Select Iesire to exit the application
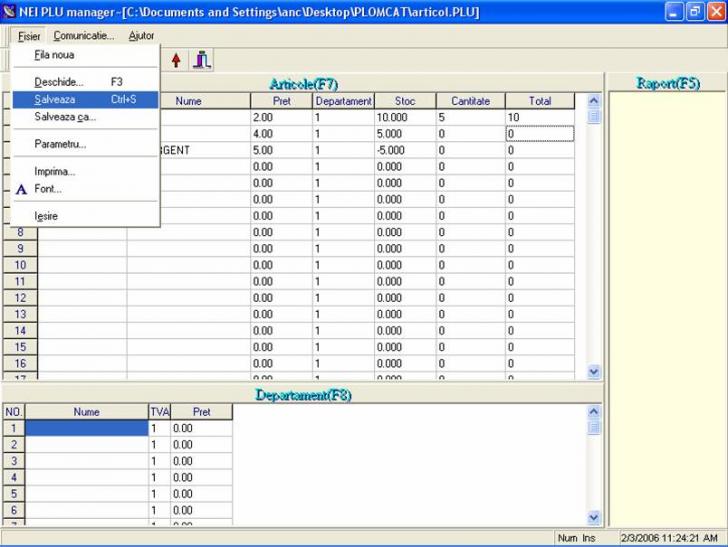728x547 pixels. pos(46,216)
